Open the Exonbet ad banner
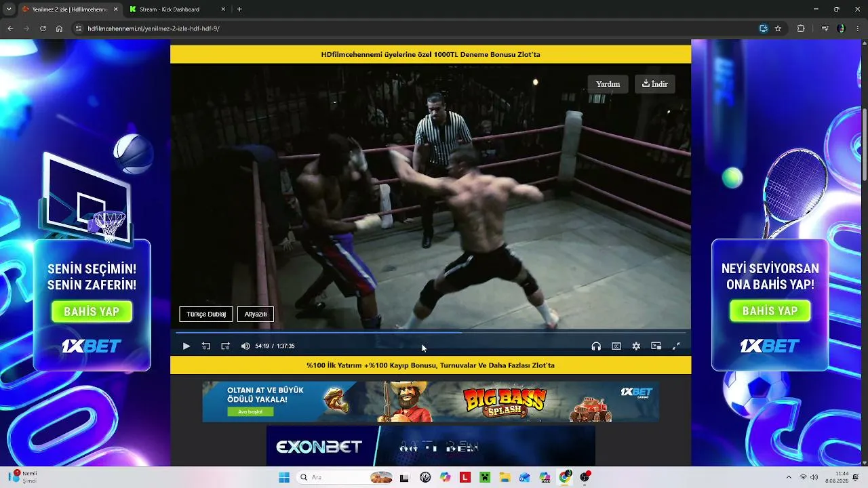 (x=431, y=446)
